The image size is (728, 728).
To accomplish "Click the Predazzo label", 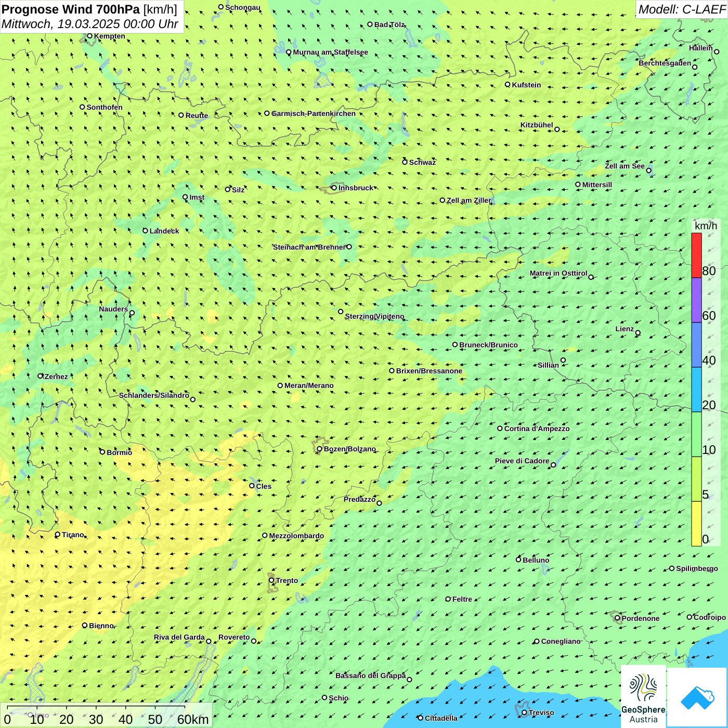I will coord(359,499).
